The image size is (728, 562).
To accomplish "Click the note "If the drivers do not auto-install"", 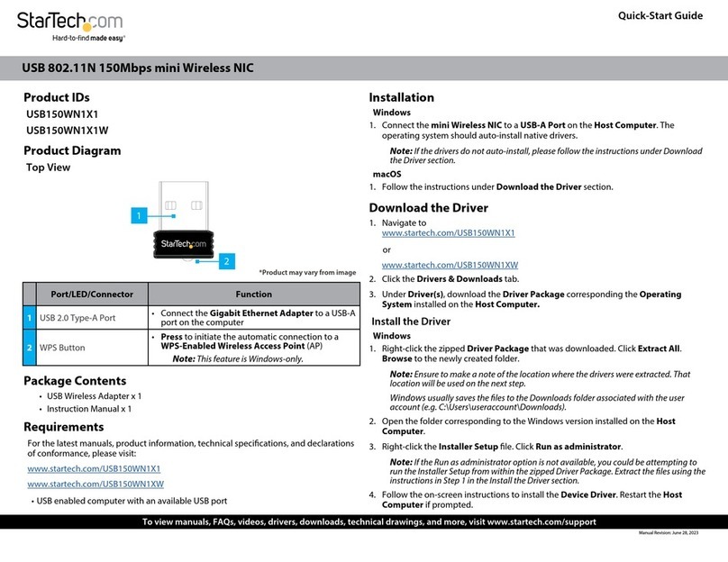I will pyautogui.click(x=546, y=156).
